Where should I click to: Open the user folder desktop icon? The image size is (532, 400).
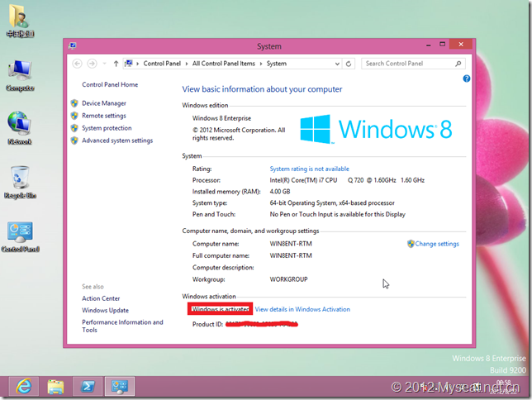click(20, 19)
